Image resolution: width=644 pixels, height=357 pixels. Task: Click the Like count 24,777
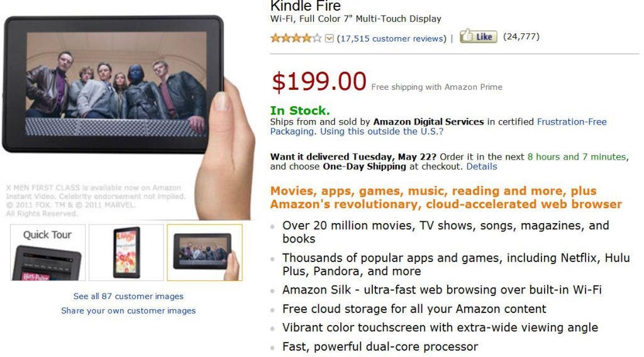point(521,36)
